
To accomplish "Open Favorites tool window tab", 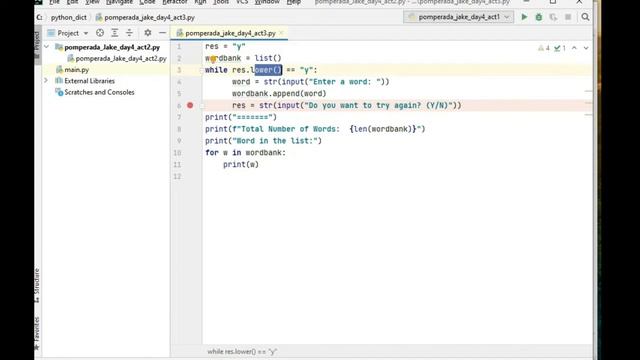I will (37, 333).
